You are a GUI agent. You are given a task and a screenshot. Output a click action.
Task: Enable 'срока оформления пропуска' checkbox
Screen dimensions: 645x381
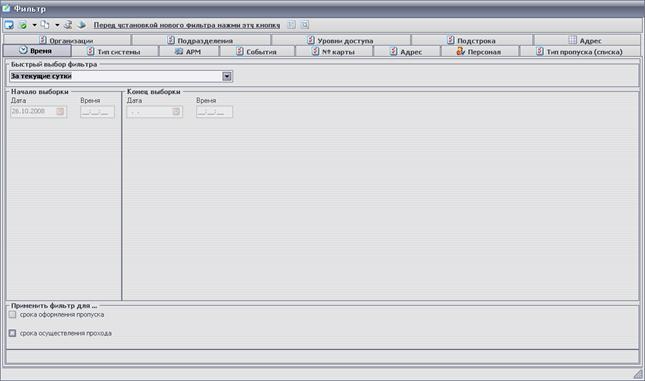(x=12, y=315)
